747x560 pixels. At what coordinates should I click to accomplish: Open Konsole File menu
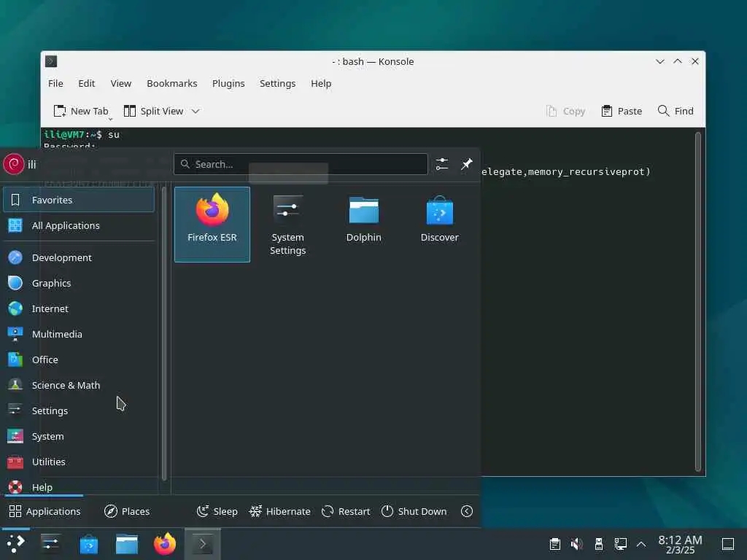pos(55,83)
